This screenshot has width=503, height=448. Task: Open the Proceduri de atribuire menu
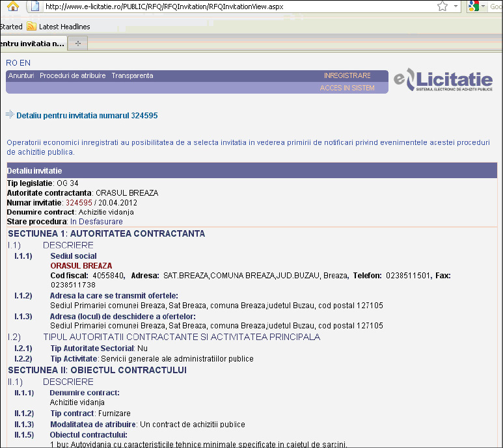click(72, 75)
